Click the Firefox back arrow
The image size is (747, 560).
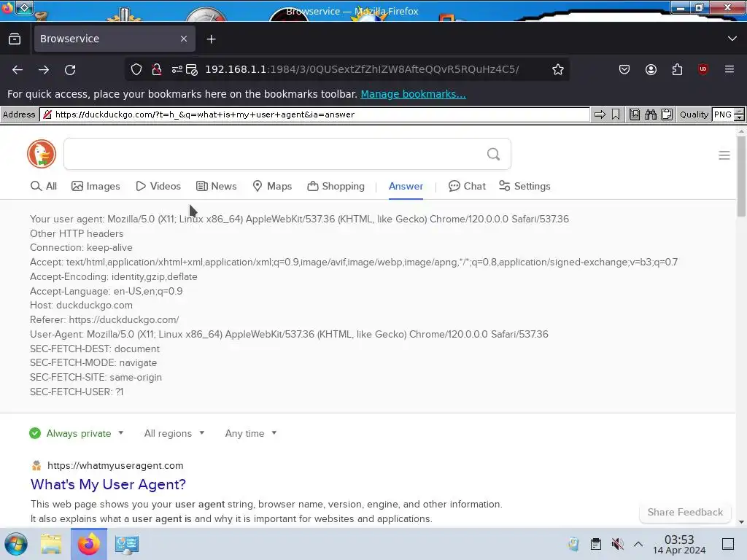[18, 69]
